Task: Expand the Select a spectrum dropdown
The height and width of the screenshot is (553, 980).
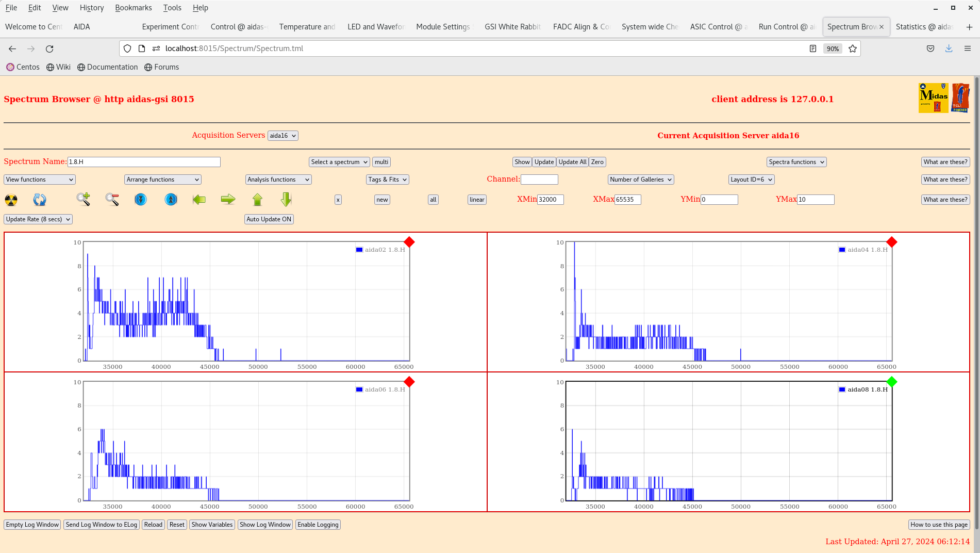Action: click(339, 162)
